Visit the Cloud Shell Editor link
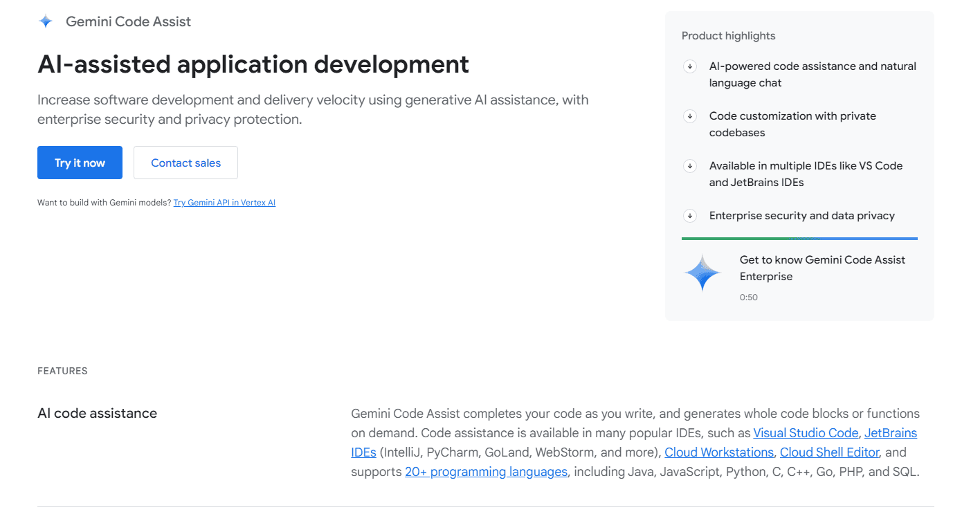Screen dimensions: 980x523 (829, 452)
